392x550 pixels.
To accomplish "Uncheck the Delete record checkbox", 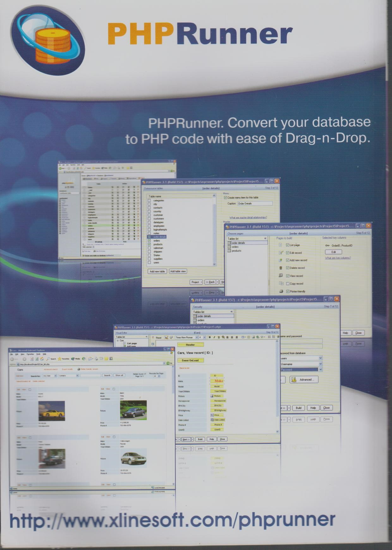I will (287, 268).
